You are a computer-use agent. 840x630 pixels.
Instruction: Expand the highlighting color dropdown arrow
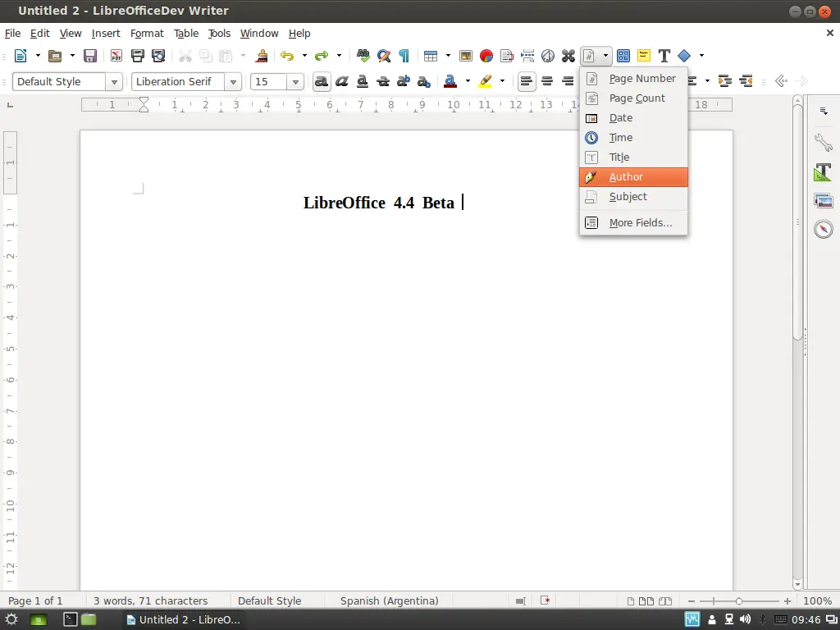tap(502, 81)
